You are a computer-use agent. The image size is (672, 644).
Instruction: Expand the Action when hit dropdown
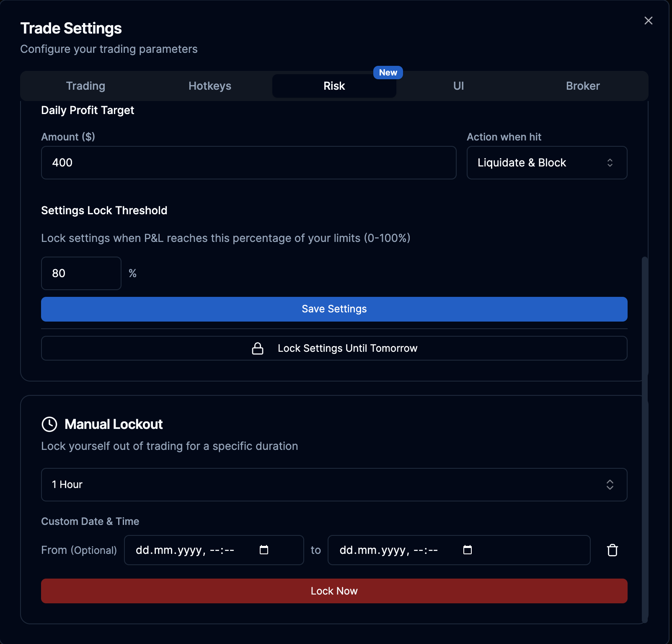[546, 163]
